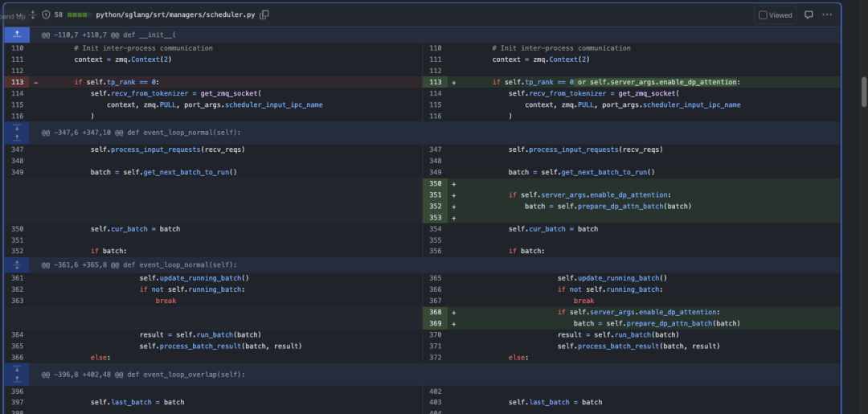Click added line number 351
Image resolution: width=868 pixels, height=414 pixels.
[x=435, y=195]
